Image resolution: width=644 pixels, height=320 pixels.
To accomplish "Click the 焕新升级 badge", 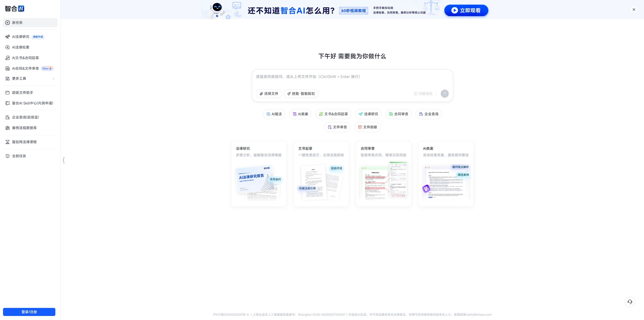I will tap(38, 37).
